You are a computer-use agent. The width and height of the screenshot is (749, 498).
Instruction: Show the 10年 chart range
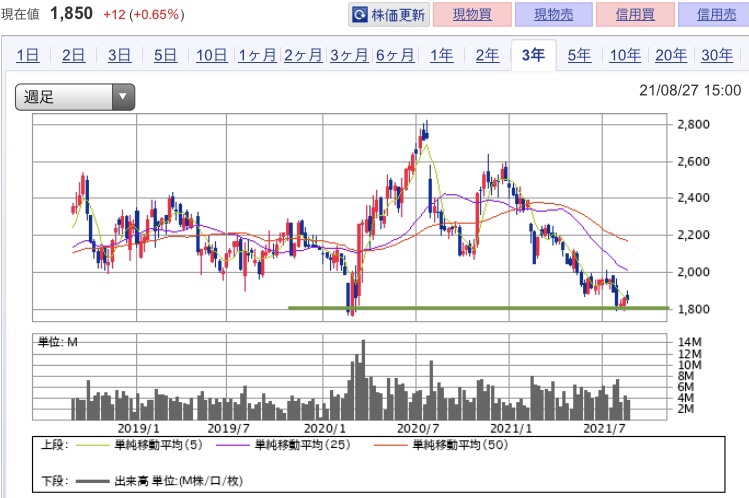[625, 55]
